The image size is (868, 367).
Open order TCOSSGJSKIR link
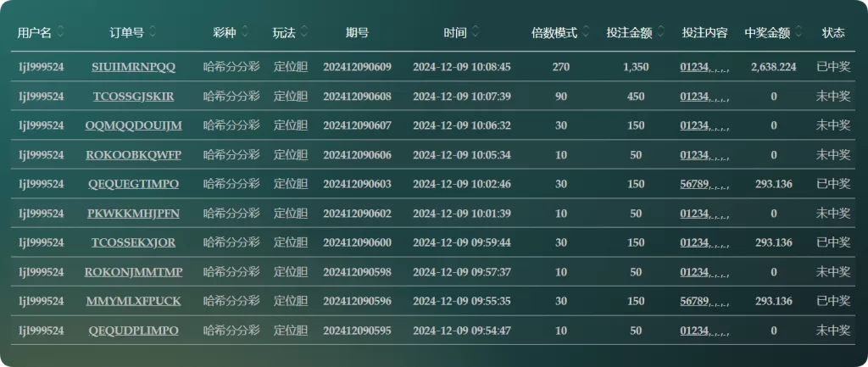pos(133,97)
